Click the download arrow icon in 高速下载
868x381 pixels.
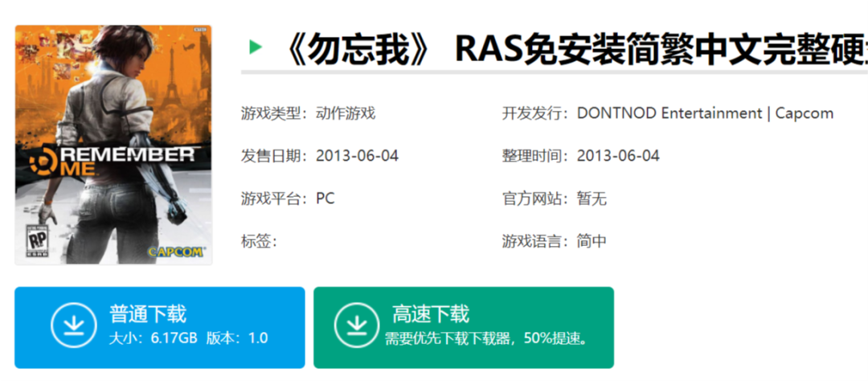pyautogui.click(x=356, y=326)
